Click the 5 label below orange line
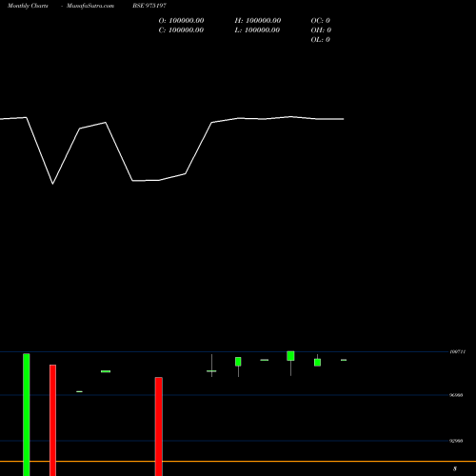Image resolution: width=476 pixels, height=476 pixels. tap(455, 468)
